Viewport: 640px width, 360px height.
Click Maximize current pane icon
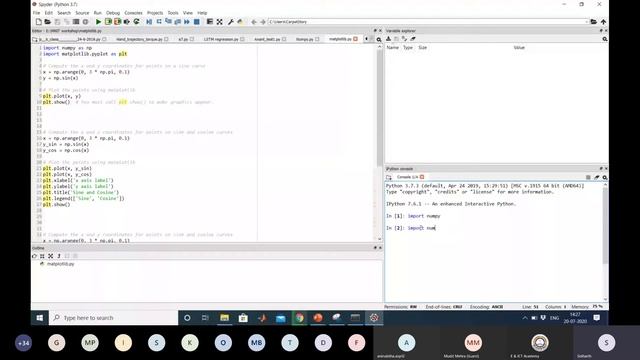(220, 22)
